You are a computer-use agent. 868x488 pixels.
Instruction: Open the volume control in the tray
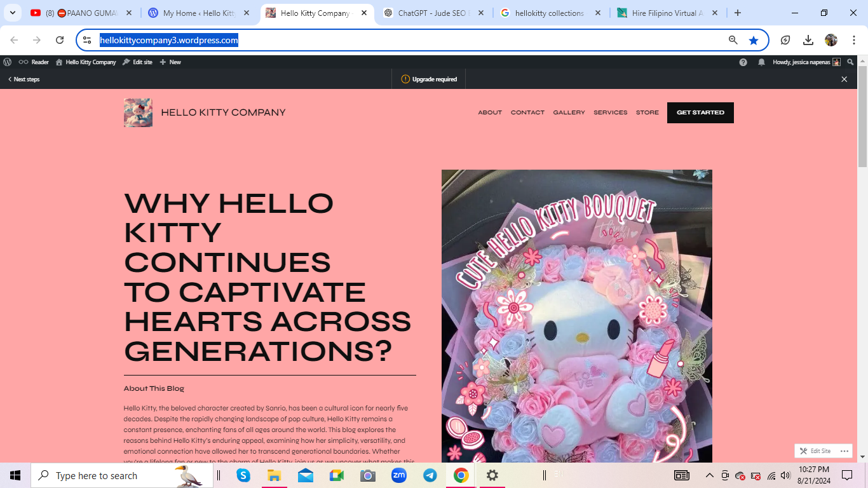(x=786, y=475)
